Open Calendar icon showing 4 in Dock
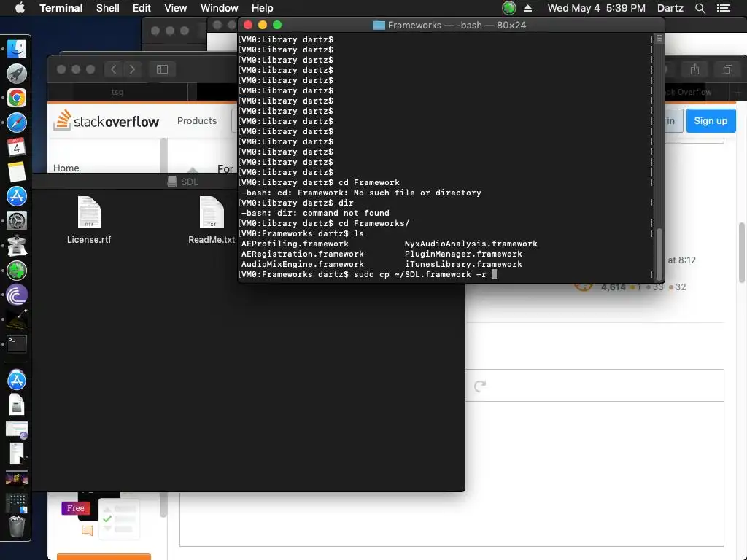This screenshot has width=747, height=560. tap(17, 147)
